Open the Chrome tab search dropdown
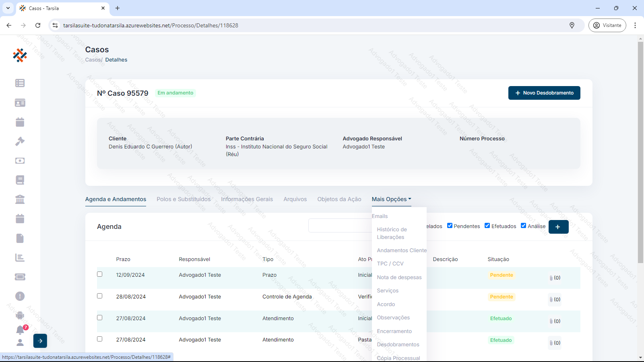644x362 pixels. click(8, 8)
